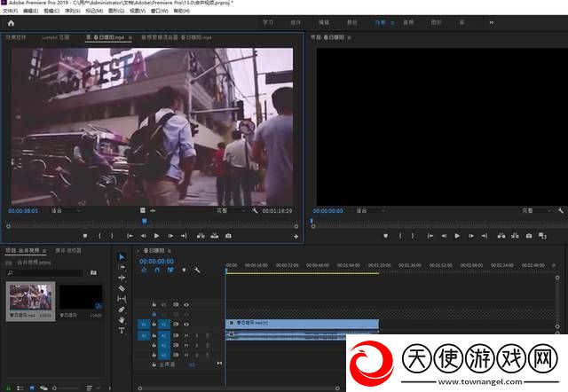
Task: Click Extract button in Program monitor
Action: [515, 236]
